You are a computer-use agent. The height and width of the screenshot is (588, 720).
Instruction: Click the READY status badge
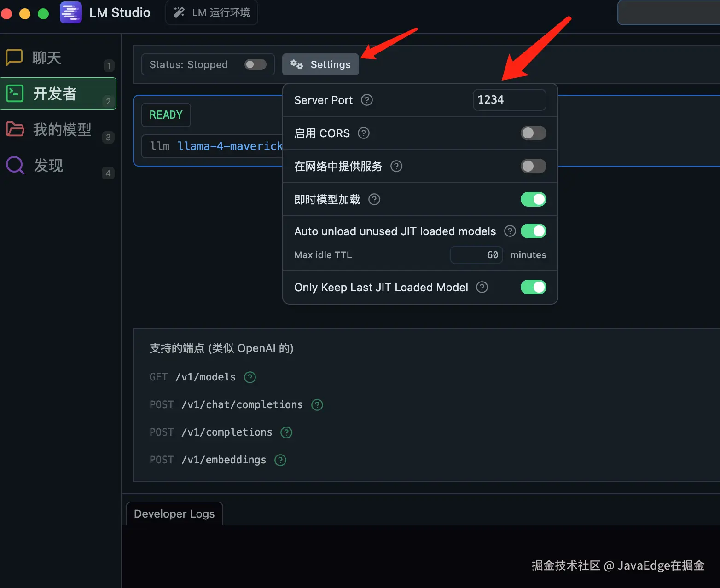coord(166,115)
